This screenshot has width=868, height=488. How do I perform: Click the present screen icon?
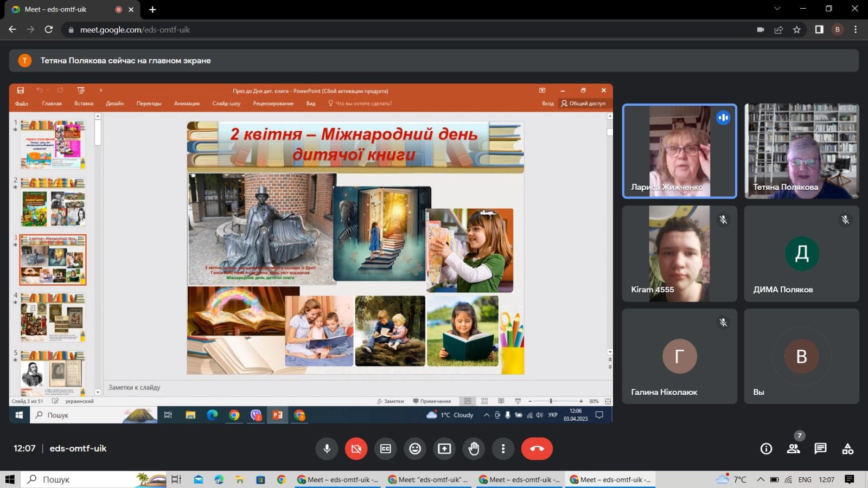[x=444, y=448]
